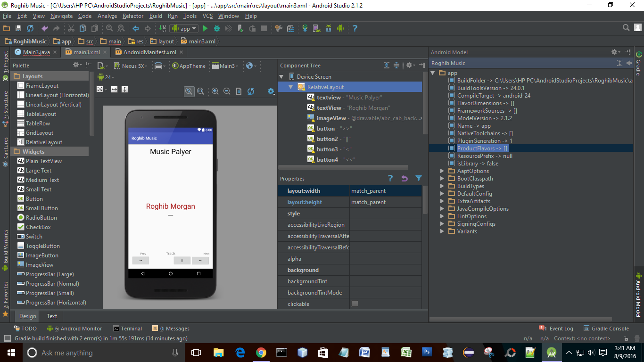Open the Gradle Console
644x362 pixels.
606,329
